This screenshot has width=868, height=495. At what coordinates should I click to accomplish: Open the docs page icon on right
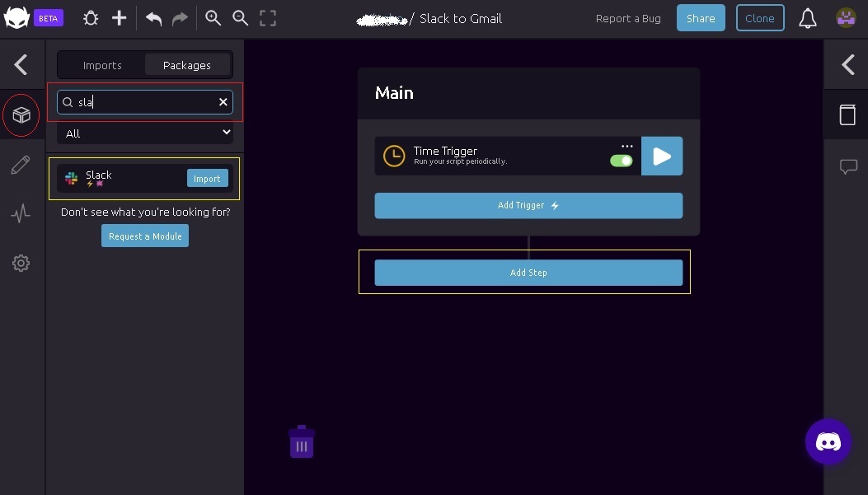point(847,114)
